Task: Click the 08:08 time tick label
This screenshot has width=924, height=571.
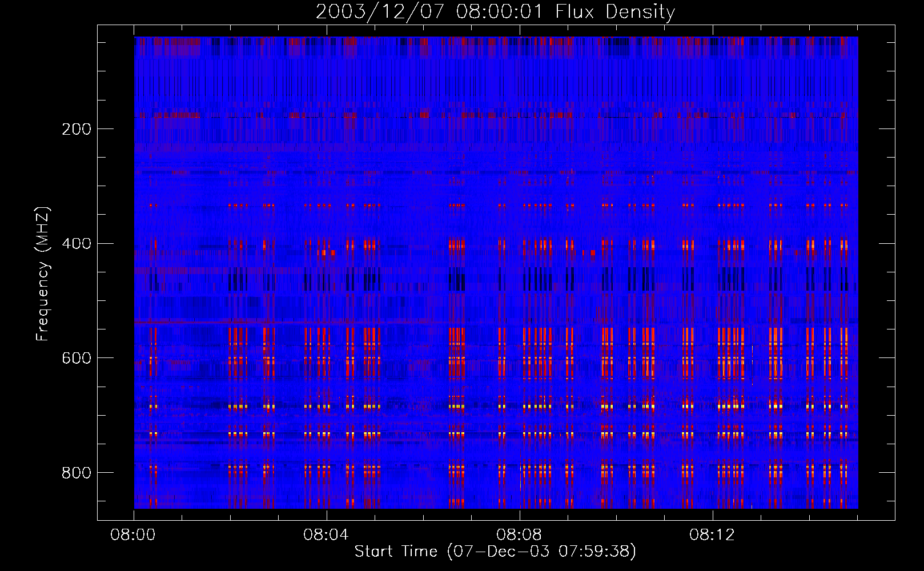Action: (519, 535)
